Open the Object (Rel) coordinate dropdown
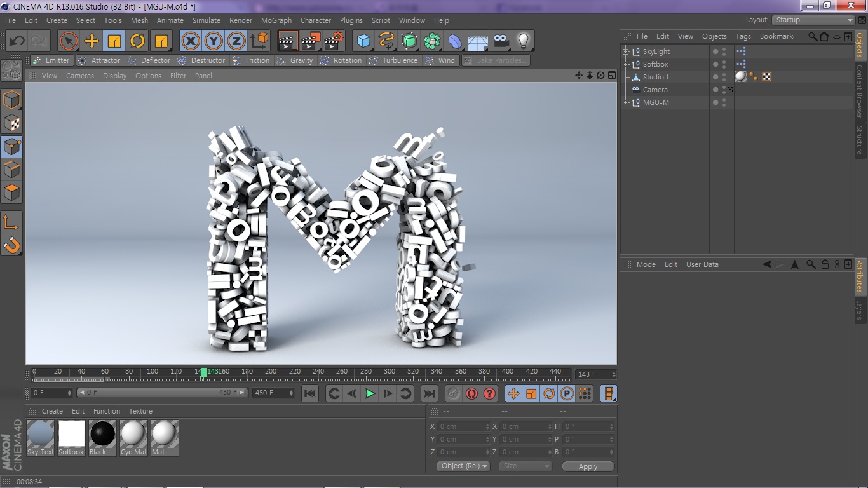Screen dimensions: 868x488 tap(464, 466)
